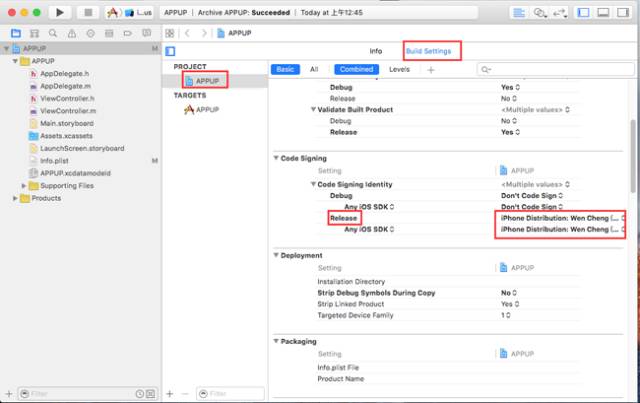The width and height of the screenshot is (640, 403).
Task: Show the version editor
Action: (560, 13)
